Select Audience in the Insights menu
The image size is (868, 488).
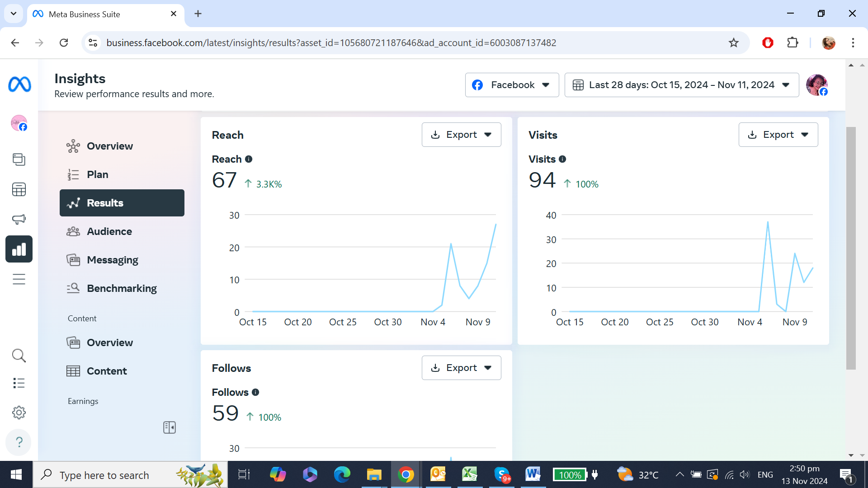pos(109,231)
